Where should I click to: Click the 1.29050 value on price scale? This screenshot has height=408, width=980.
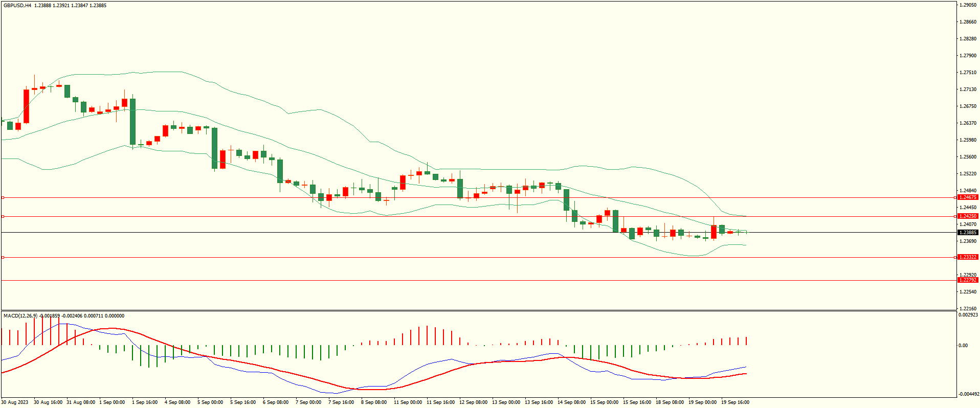(x=968, y=5)
